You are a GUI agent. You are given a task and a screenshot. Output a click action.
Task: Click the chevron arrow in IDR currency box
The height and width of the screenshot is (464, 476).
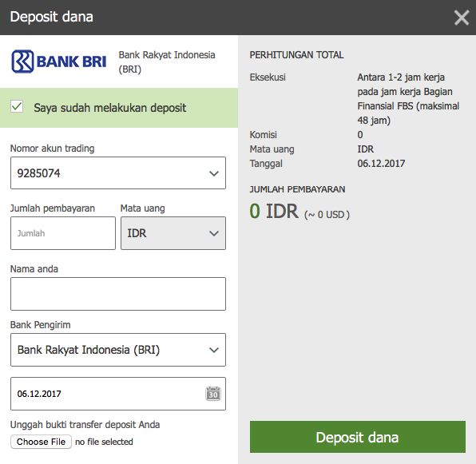click(214, 233)
